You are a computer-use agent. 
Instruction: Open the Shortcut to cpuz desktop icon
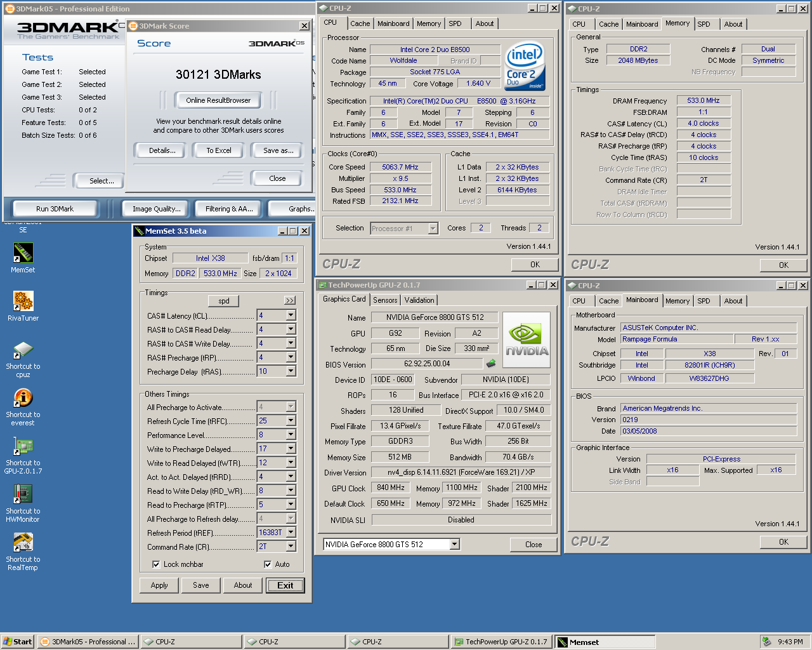tap(23, 350)
